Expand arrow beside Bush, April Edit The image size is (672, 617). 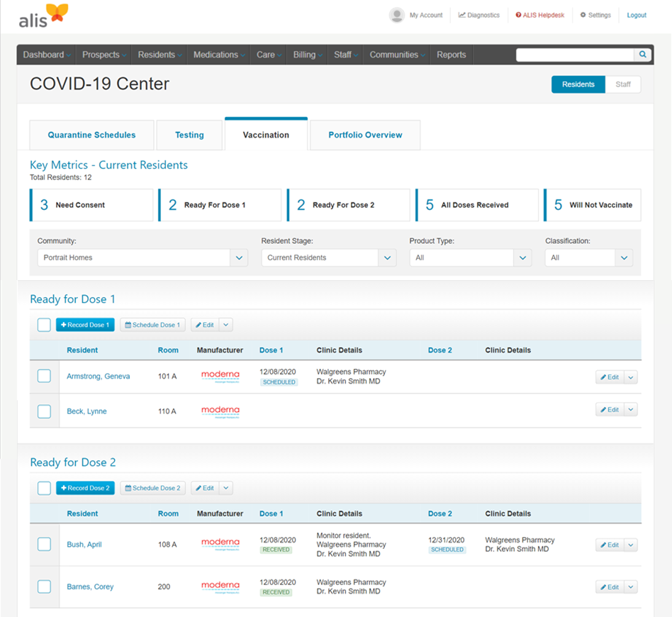631,545
